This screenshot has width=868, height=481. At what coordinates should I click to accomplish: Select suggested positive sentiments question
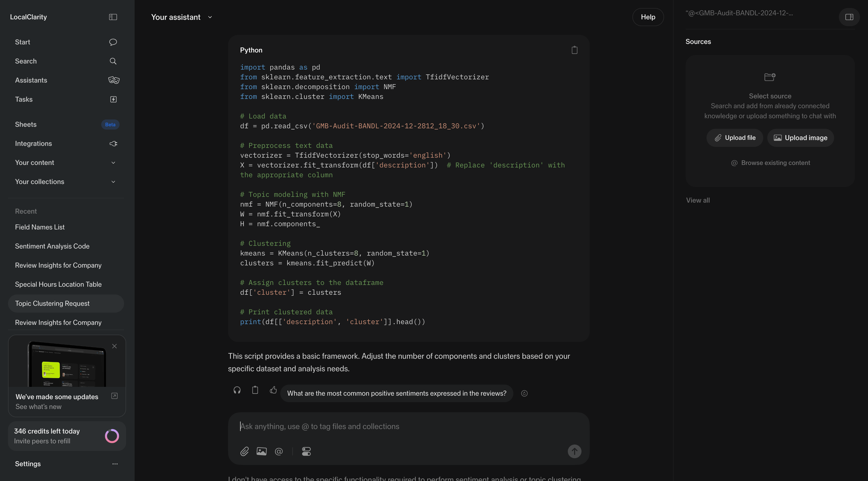397,393
